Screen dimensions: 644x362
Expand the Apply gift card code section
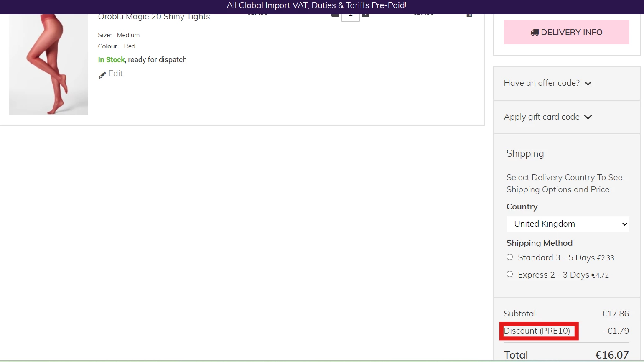click(x=542, y=117)
